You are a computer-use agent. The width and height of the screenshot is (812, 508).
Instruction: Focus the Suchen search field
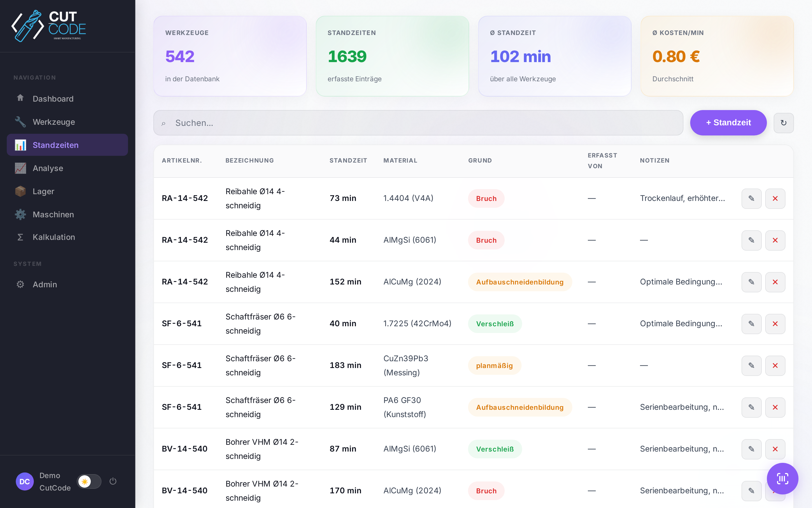click(418, 123)
